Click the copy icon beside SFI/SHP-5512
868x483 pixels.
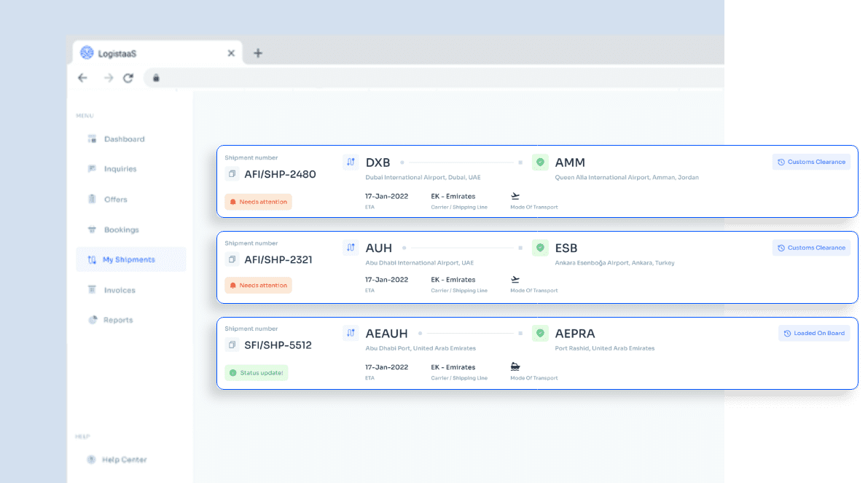coord(232,345)
